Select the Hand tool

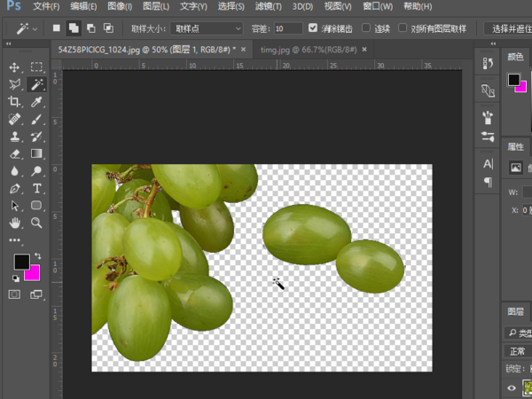tap(14, 223)
